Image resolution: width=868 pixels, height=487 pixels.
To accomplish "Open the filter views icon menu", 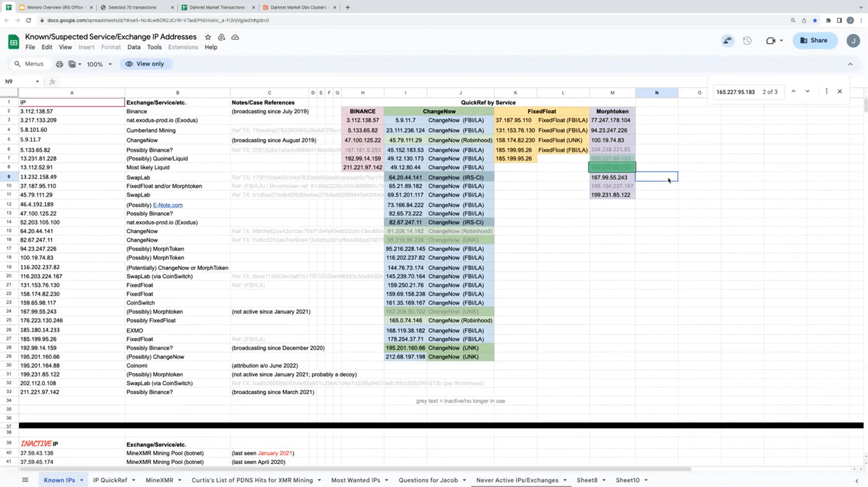I will [73, 64].
